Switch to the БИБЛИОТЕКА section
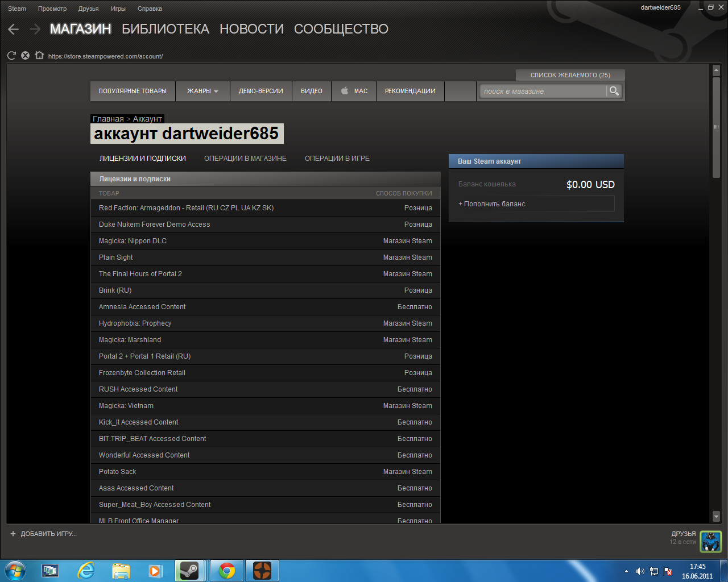This screenshot has height=582, width=728. point(166,29)
